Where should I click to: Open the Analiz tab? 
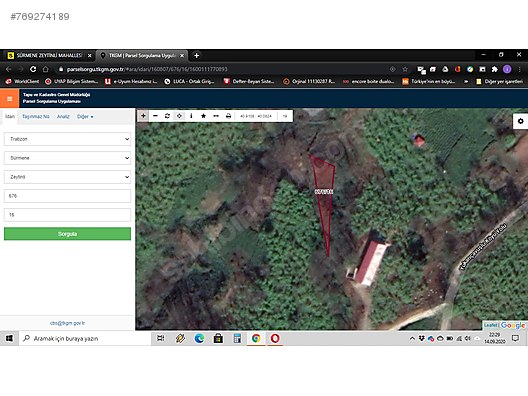coord(63,117)
